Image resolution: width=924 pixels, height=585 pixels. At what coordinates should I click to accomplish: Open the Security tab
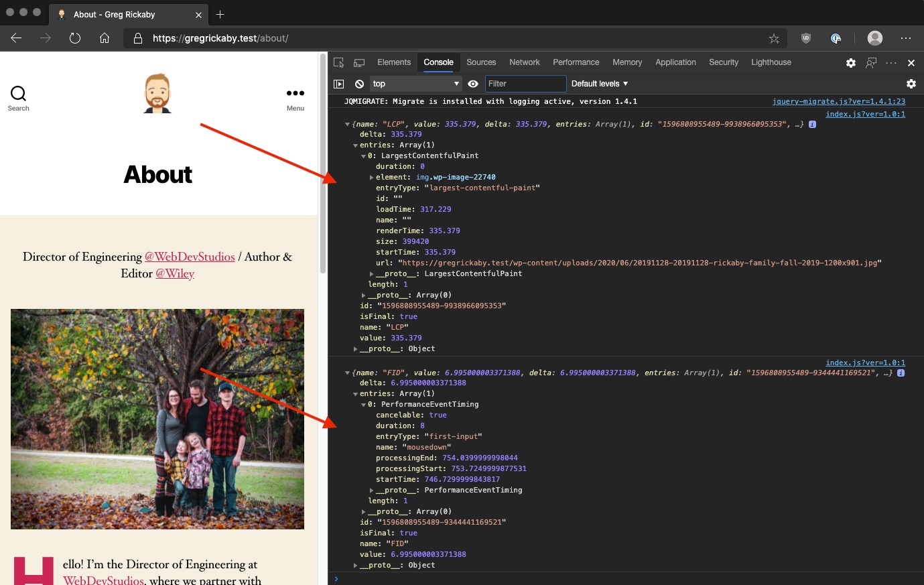point(724,62)
